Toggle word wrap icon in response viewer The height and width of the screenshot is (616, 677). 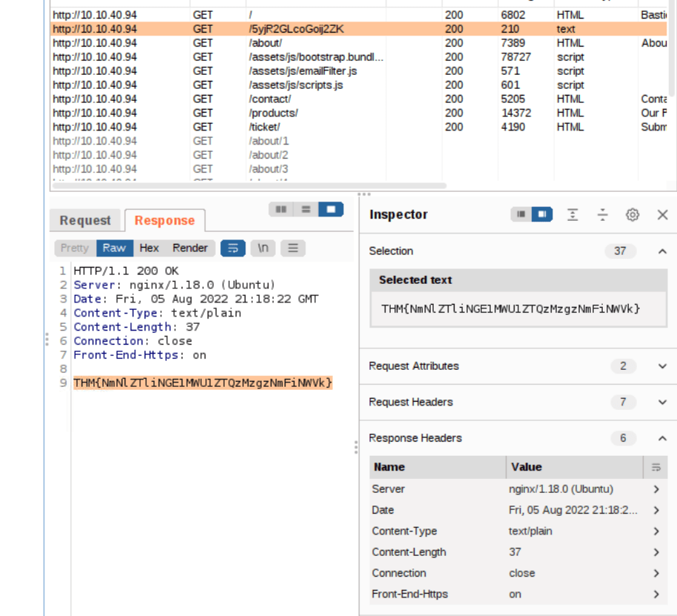point(233,248)
